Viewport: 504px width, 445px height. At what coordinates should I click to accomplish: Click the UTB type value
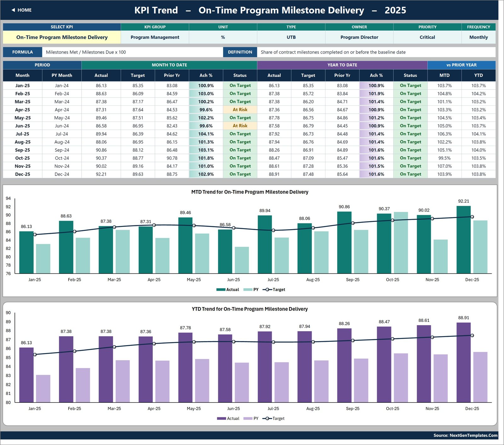click(291, 37)
